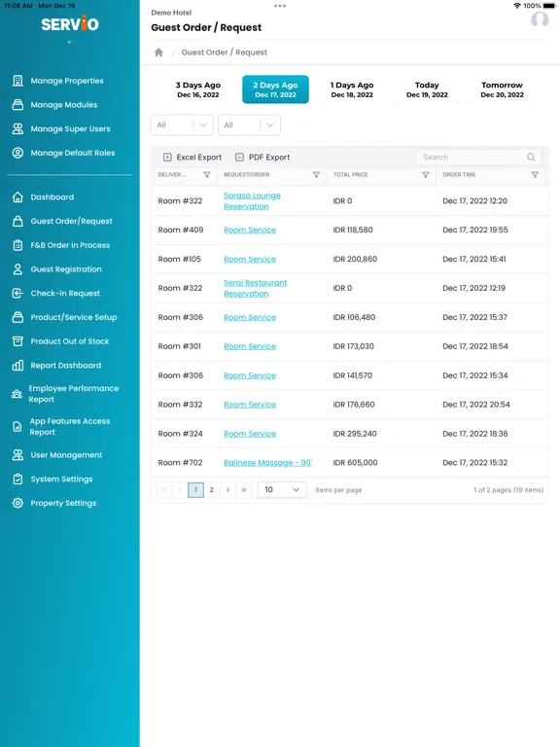Click the Wi-Fi status icon
The height and width of the screenshot is (747, 560).
click(x=517, y=6)
